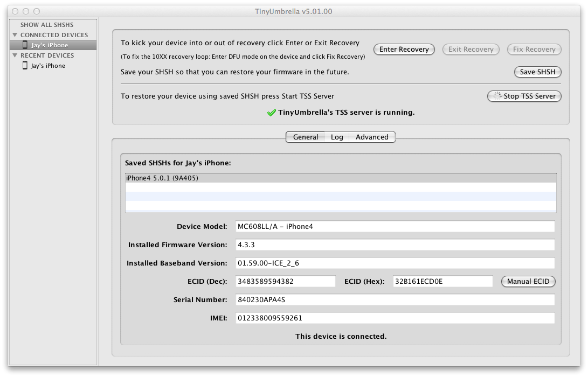Select Jay's iPhone under Recent Devices
Screen dimensions: 588x377
53,66
